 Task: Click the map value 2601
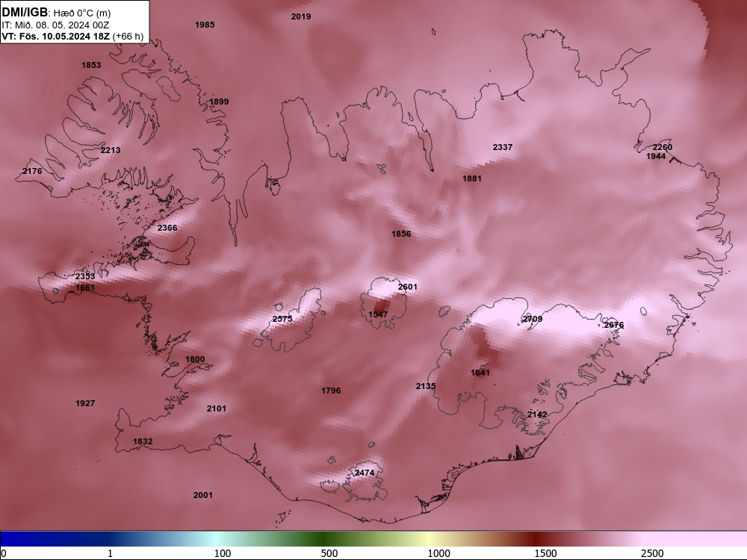pyautogui.click(x=407, y=287)
